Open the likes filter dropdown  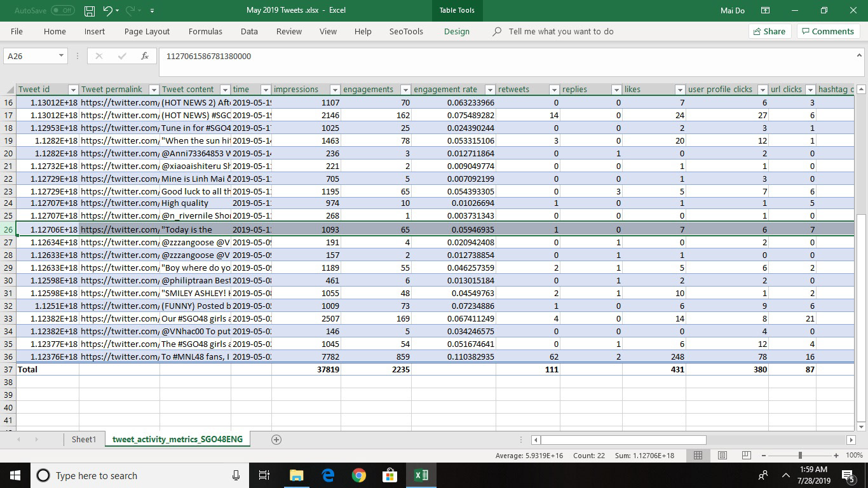pyautogui.click(x=680, y=90)
